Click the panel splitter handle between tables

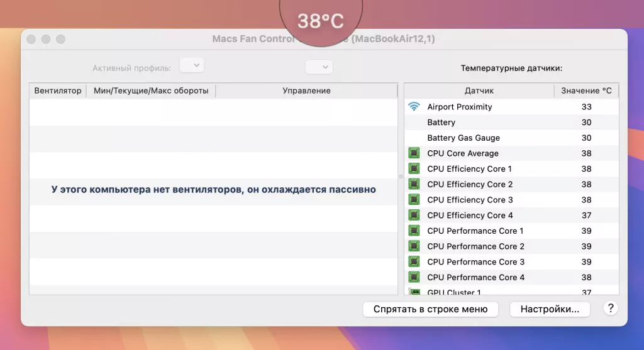point(401,177)
